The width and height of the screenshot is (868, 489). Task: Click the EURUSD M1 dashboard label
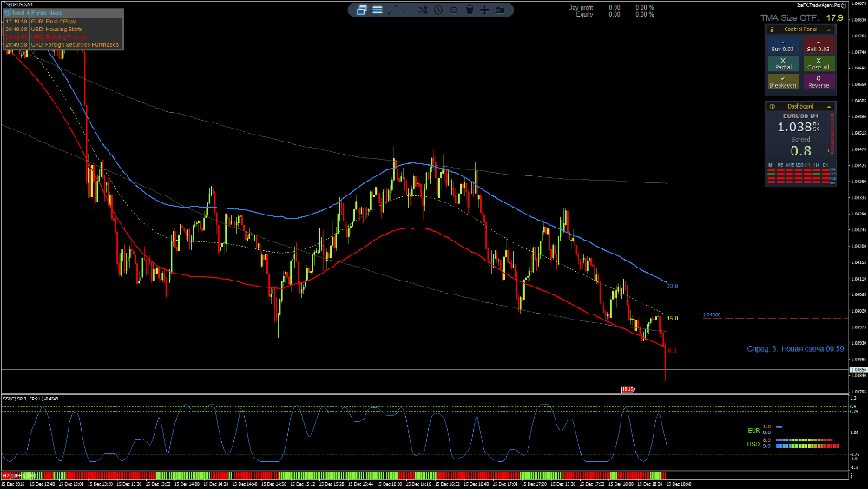click(x=800, y=116)
